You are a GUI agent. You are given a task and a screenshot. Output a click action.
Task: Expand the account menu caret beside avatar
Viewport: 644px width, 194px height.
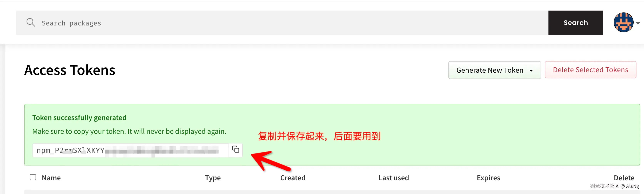pyautogui.click(x=638, y=23)
